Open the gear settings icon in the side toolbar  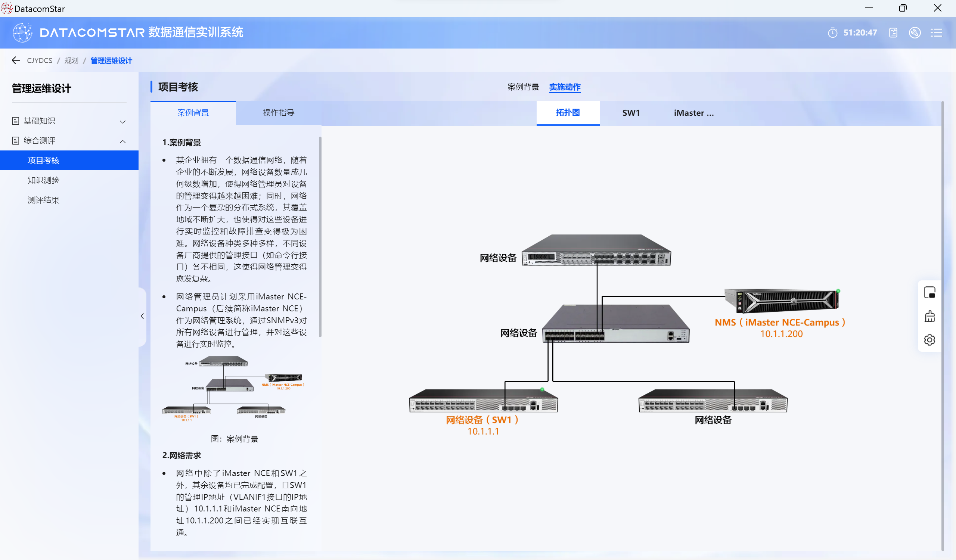(x=929, y=340)
